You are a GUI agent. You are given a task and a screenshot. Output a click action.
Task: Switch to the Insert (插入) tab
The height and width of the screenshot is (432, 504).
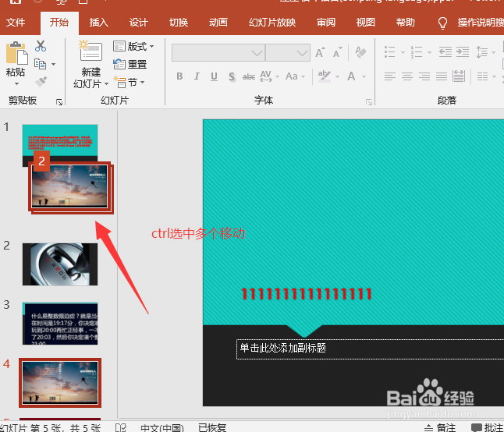pyautogui.click(x=98, y=23)
